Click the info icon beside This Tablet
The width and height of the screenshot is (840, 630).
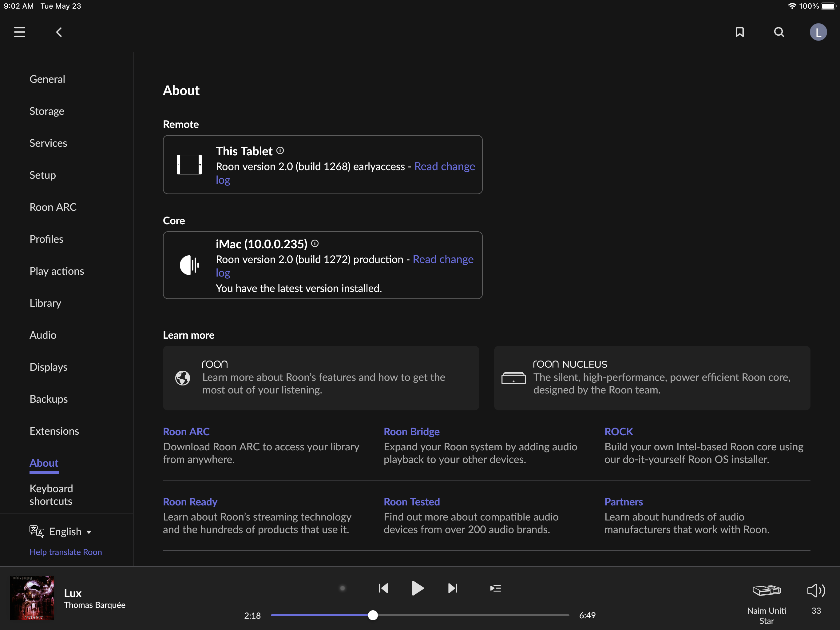(280, 150)
